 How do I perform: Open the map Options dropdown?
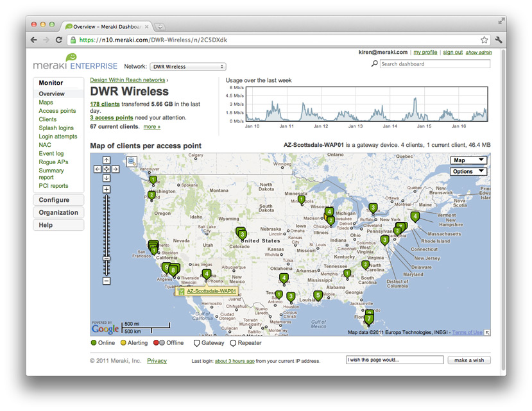(x=468, y=171)
